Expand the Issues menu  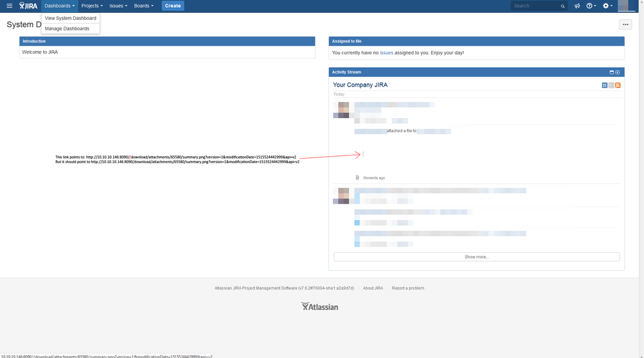(118, 6)
